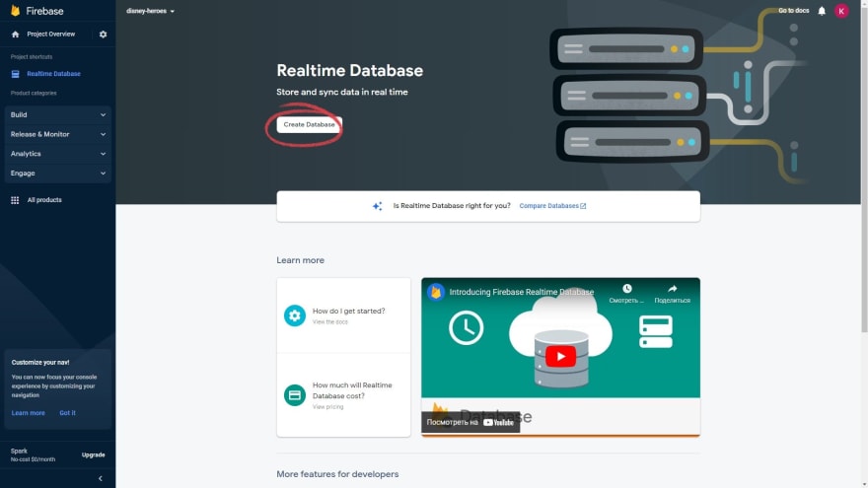
Task: Click Watch later clock icon on video
Action: click(x=626, y=289)
